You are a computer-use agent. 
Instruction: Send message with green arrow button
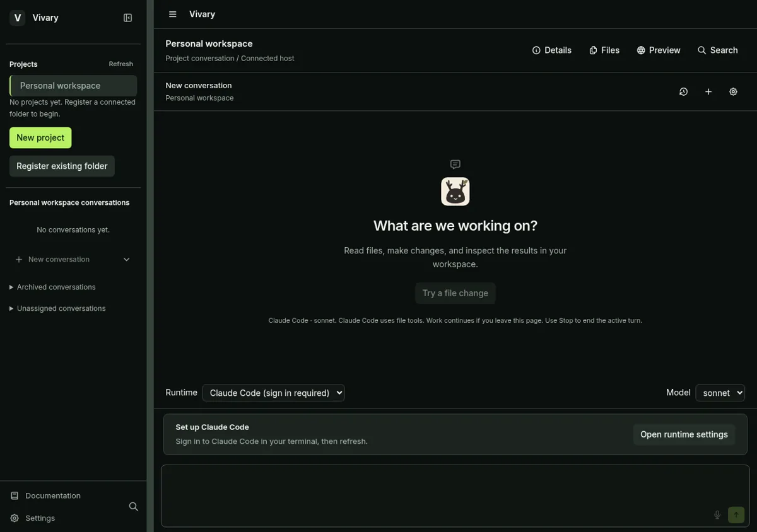(x=736, y=515)
